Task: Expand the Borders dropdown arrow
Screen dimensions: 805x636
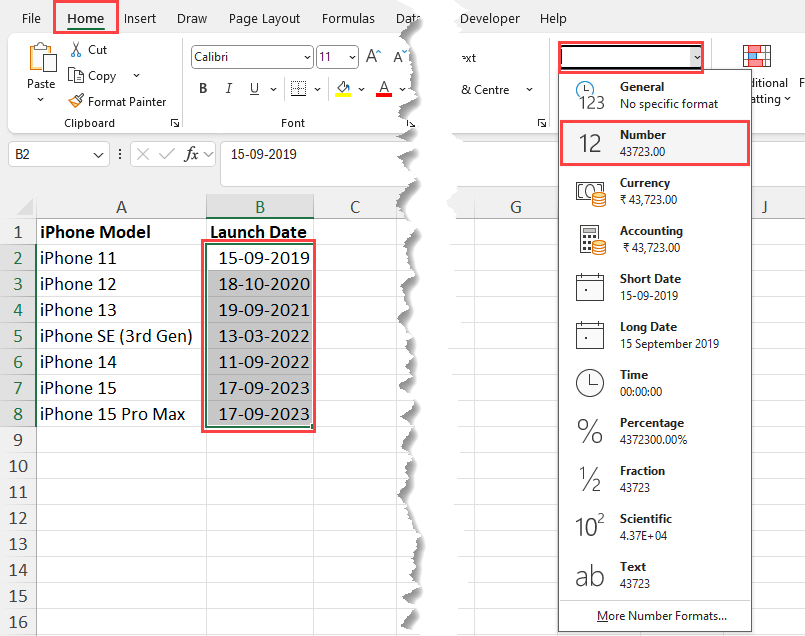Action: click(x=317, y=89)
